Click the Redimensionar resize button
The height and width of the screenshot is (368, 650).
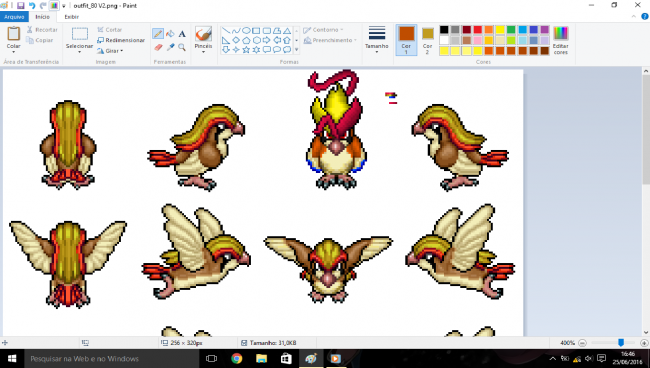pyautogui.click(x=121, y=40)
